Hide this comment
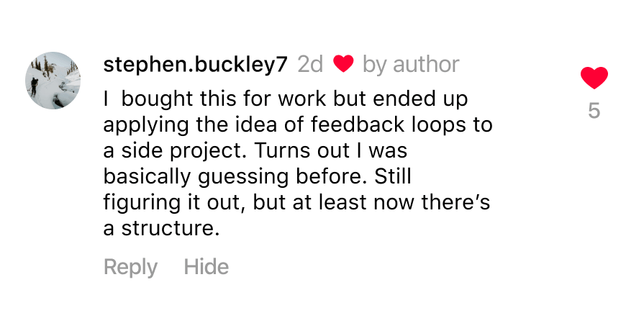Viewport: 644px width, 313px height. [x=206, y=267]
